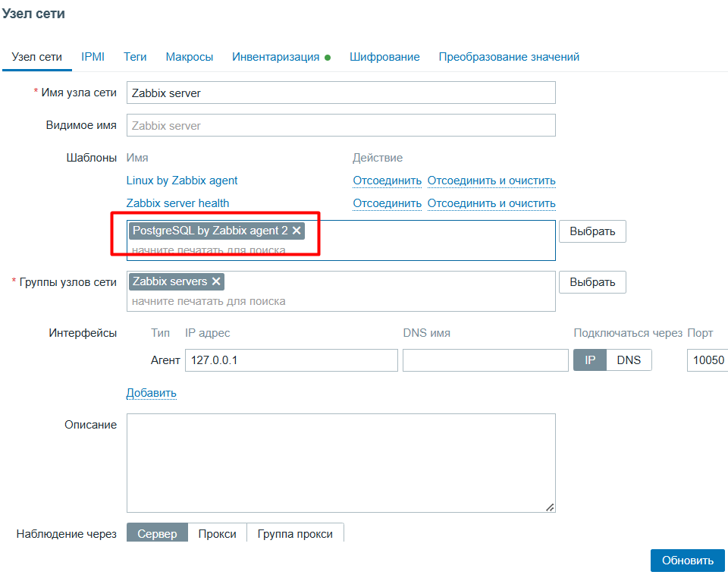Image resolution: width=728 pixels, height=578 pixels.
Task: Remove PostgreSQL by Zabbix agent 2 template tag
Action: pos(297,231)
